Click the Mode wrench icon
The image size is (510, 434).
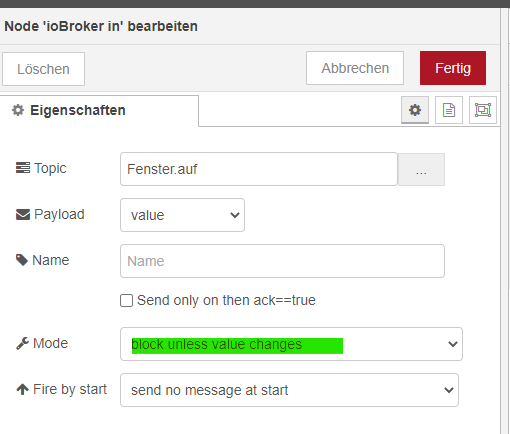coord(23,343)
